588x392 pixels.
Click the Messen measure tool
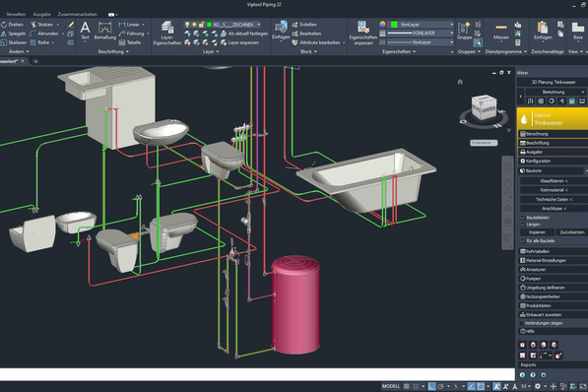(x=501, y=31)
